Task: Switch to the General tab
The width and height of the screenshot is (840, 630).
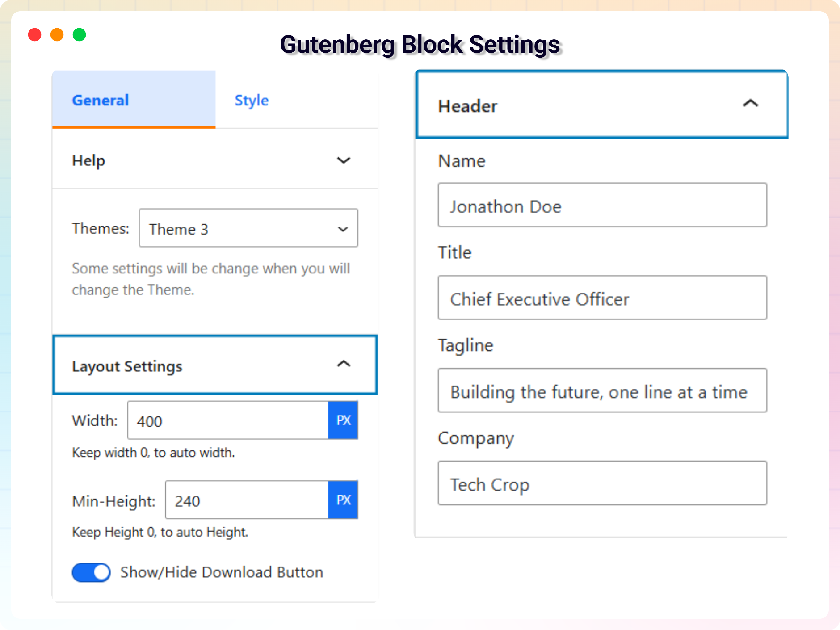Action: point(101,100)
